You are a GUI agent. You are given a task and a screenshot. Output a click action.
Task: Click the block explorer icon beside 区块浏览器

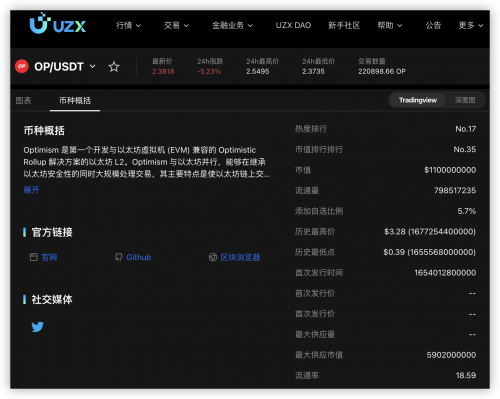(x=213, y=257)
